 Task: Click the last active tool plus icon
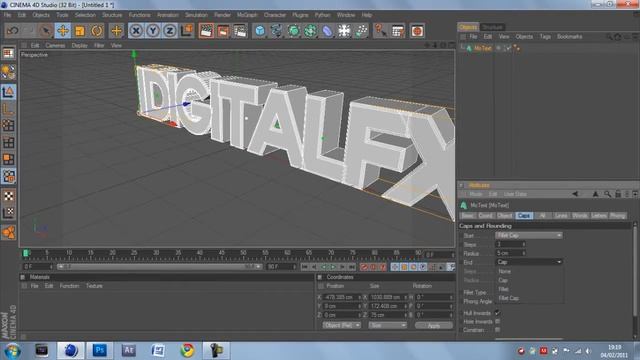(x=116, y=31)
